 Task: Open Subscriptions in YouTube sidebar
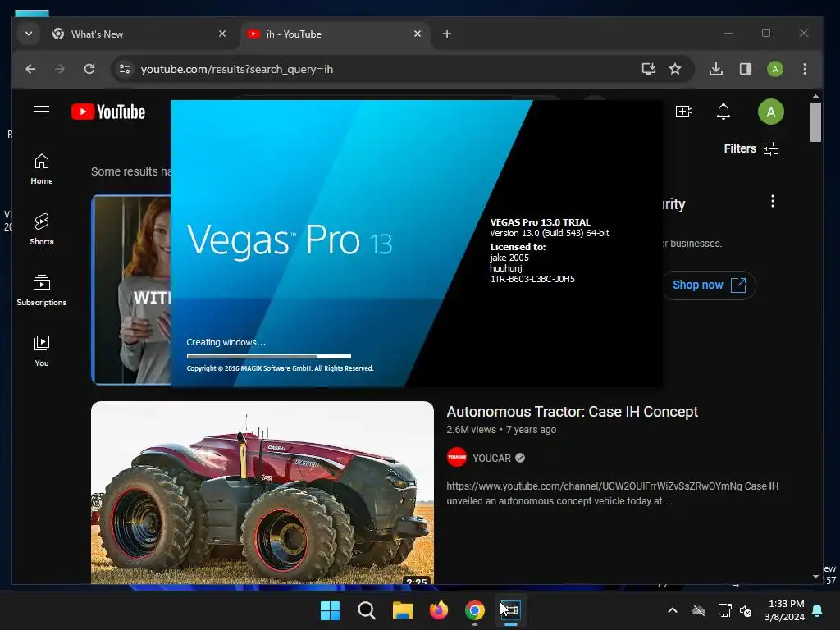(x=42, y=290)
